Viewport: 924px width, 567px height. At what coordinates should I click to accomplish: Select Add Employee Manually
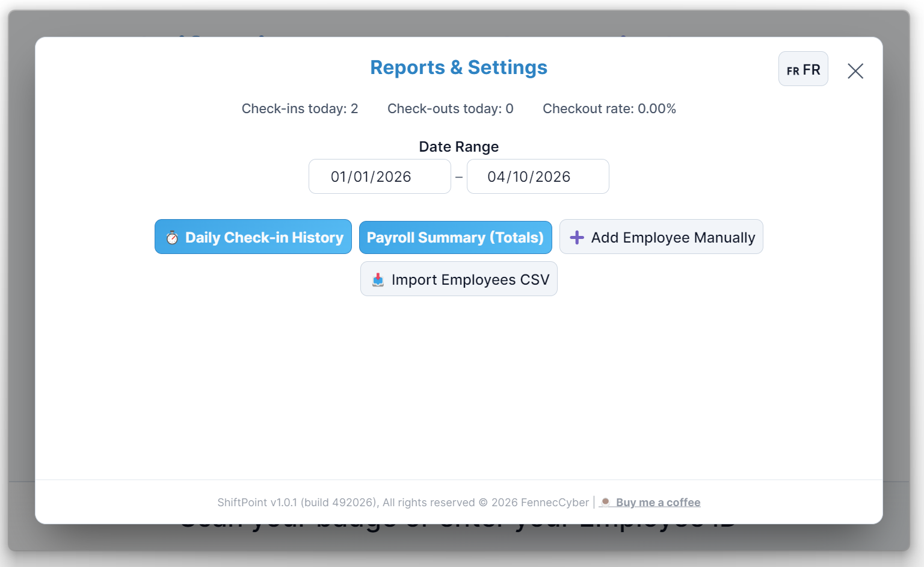(x=661, y=237)
